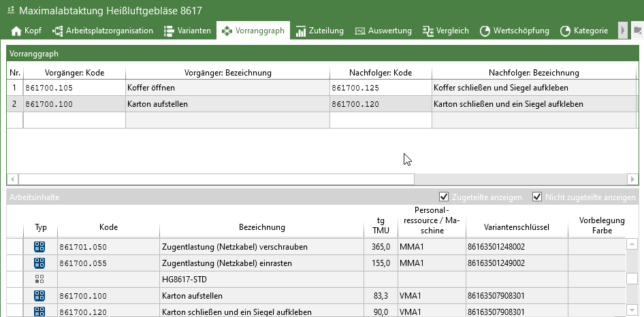Open the Kopf tab
Screen dimensions: 644x317
pos(26,31)
